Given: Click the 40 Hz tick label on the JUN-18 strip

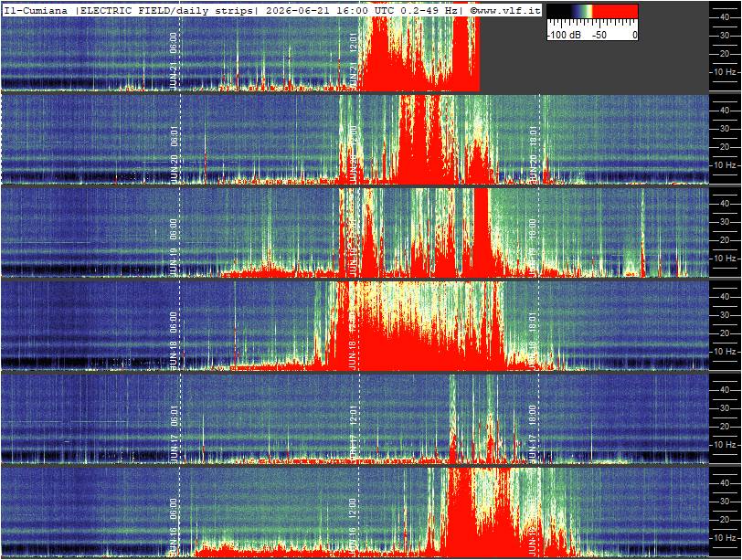Looking at the screenshot, I should [x=725, y=297].
